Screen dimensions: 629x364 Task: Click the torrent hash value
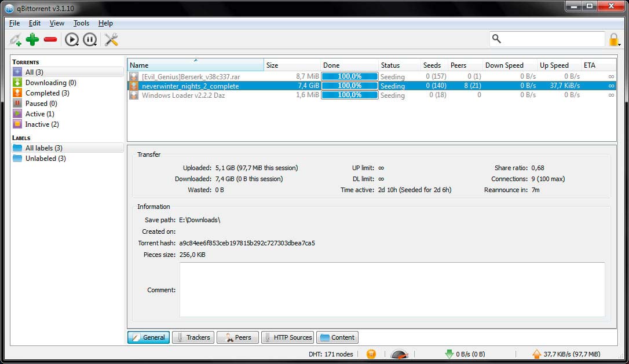pos(247,243)
